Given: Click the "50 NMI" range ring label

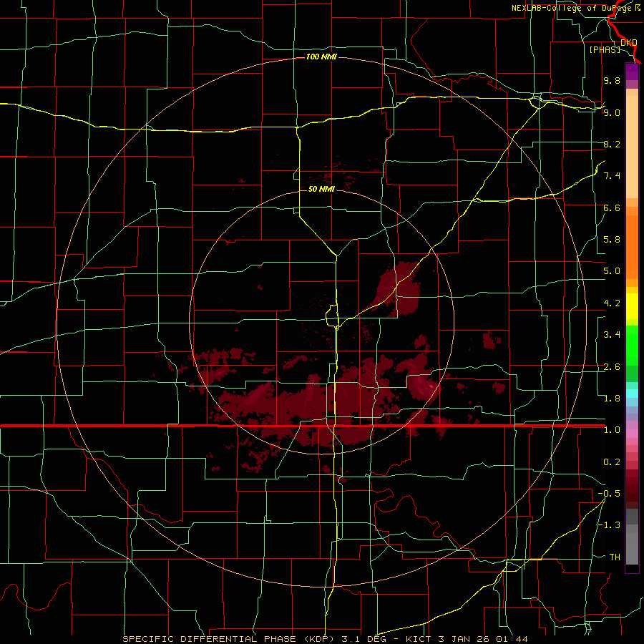Looking at the screenshot, I should click(321, 189).
